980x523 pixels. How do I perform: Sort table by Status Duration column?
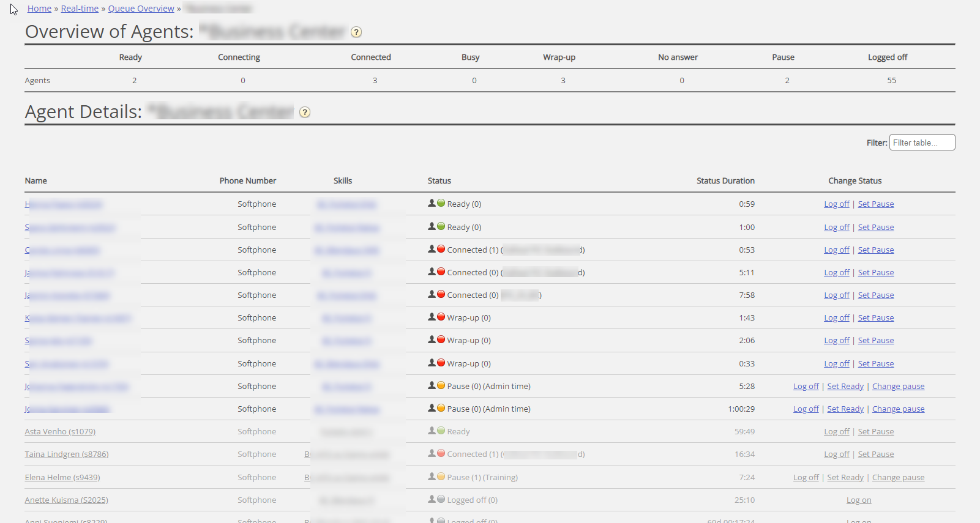click(x=725, y=181)
